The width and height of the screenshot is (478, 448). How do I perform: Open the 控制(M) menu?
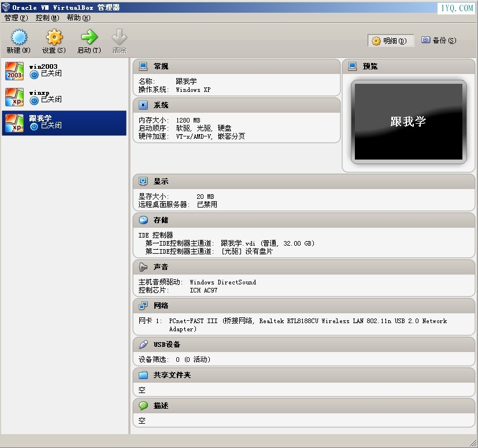pos(47,18)
